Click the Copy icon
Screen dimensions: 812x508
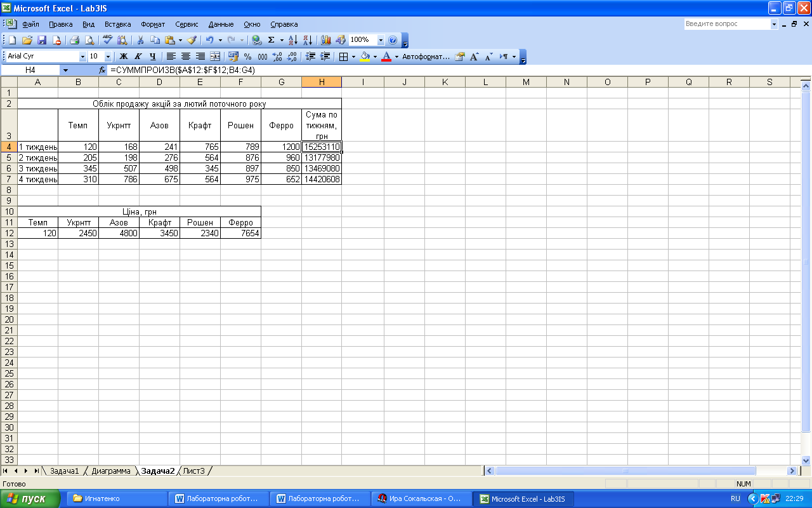coord(155,40)
